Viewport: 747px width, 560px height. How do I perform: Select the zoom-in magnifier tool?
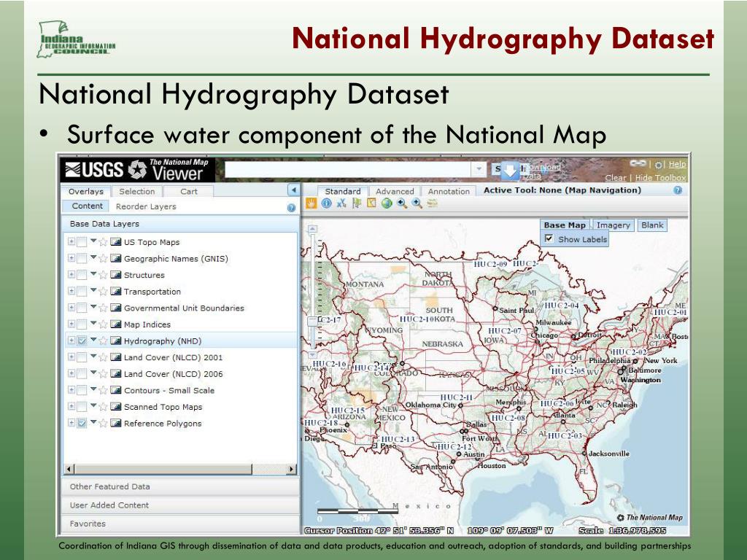click(x=417, y=204)
